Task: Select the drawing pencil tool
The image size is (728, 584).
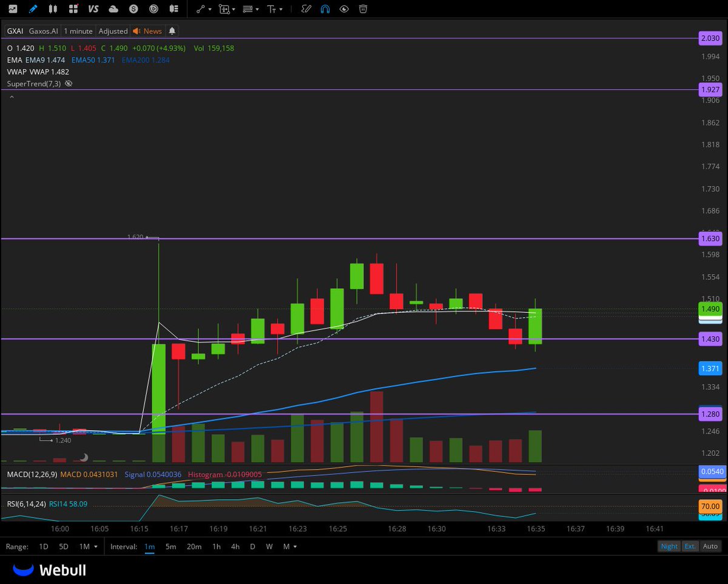Action: 33,8
